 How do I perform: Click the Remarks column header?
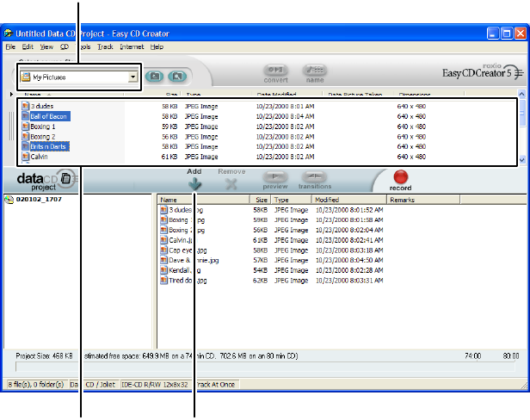pos(423,200)
